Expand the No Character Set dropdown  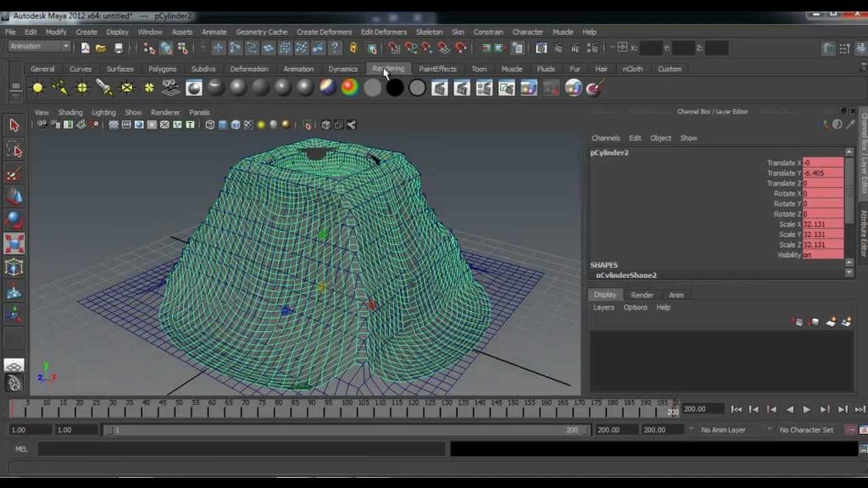click(x=806, y=430)
